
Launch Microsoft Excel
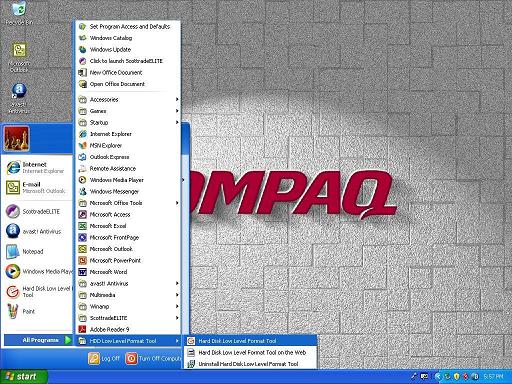pyautogui.click(x=128, y=226)
